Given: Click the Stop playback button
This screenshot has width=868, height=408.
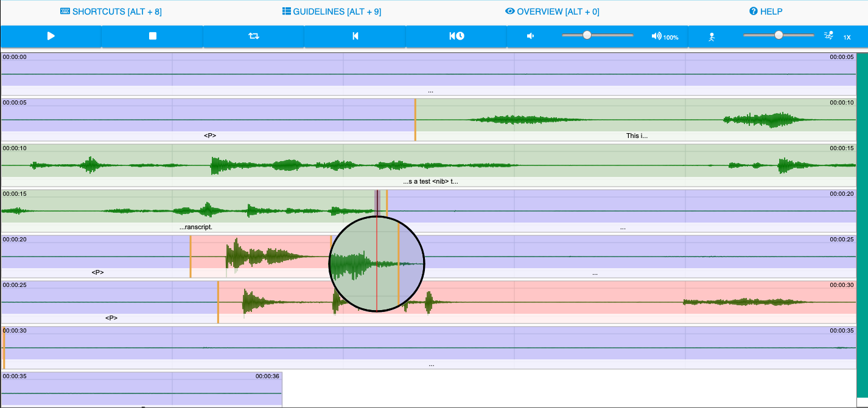Looking at the screenshot, I should point(153,36).
